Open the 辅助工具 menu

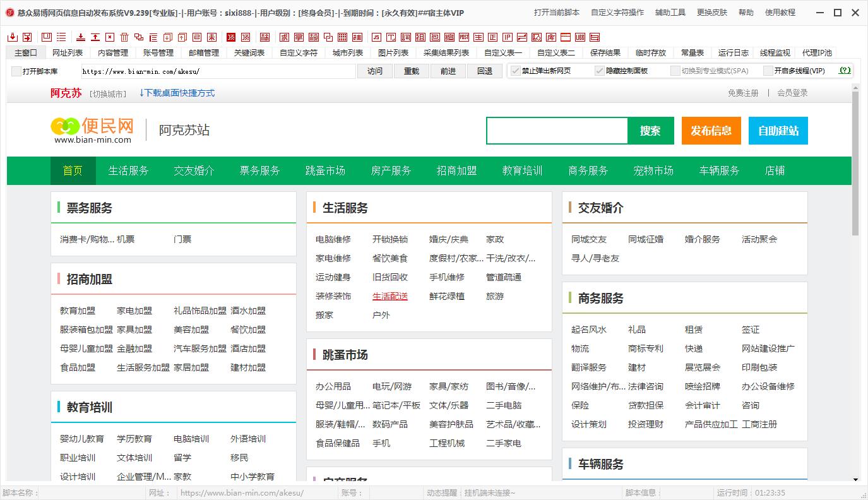(670, 13)
